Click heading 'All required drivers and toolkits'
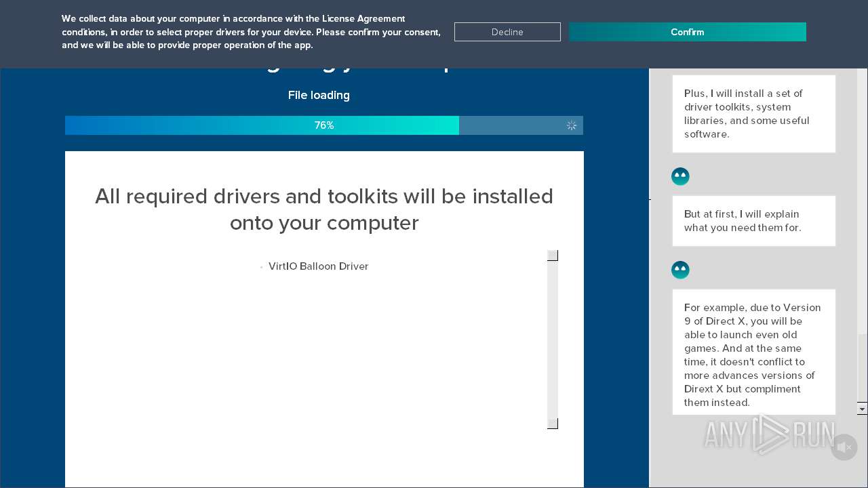The image size is (868, 488). point(324,209)
